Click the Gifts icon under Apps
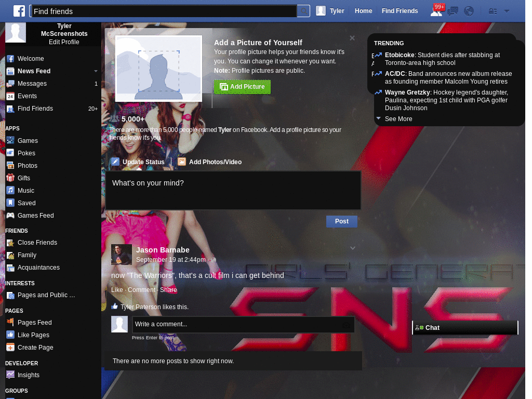This screenshot has width=532, height=399. [10, 178]
